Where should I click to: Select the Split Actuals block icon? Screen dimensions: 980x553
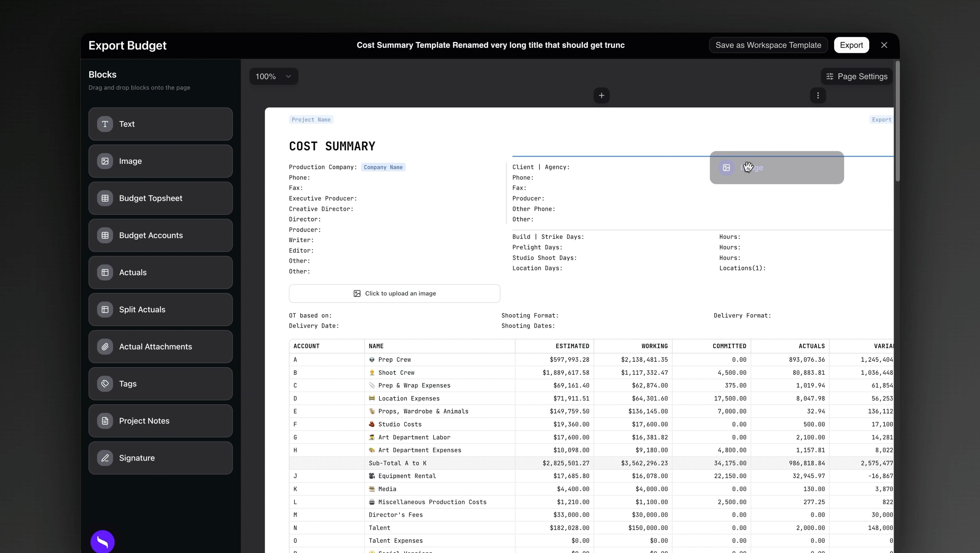coord(105,309)
